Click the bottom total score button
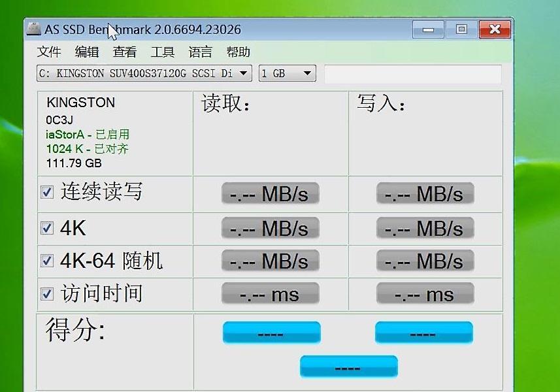Screen dimensions: 560x392 (x=348, y=366)
